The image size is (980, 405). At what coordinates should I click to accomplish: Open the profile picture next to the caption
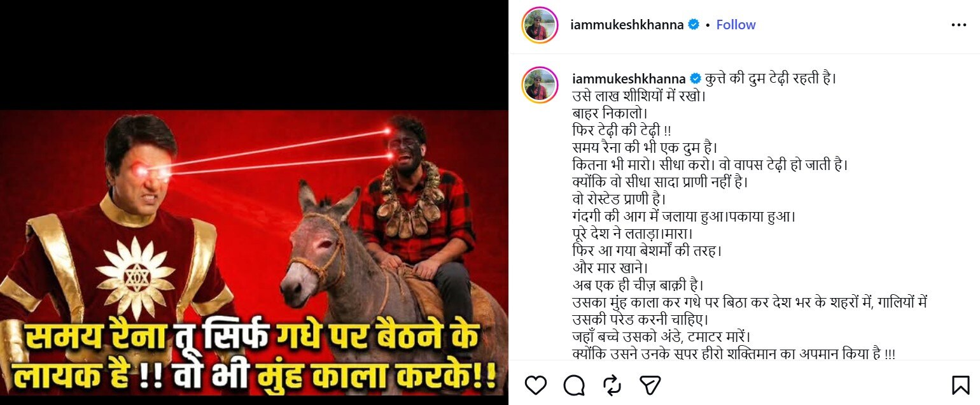pyautogui.click(x=540, y=85)
